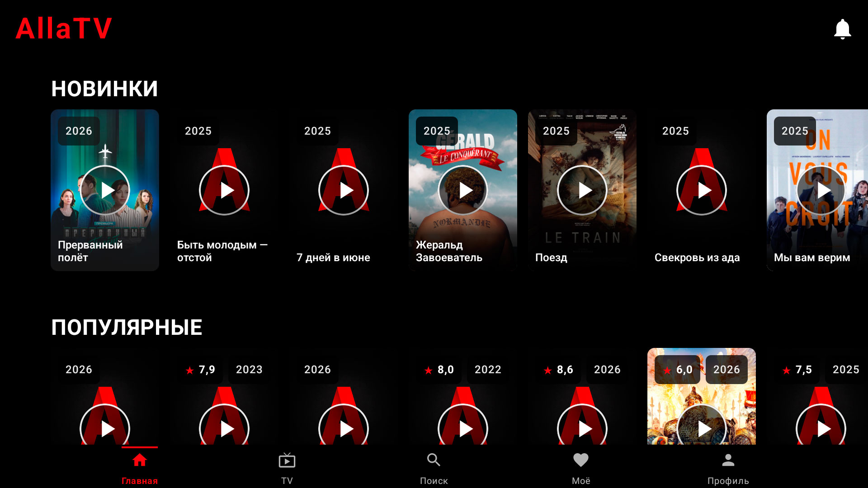Open the Профиль profile tab
Screen dimensions: 868x488
(x=728, y=469)
